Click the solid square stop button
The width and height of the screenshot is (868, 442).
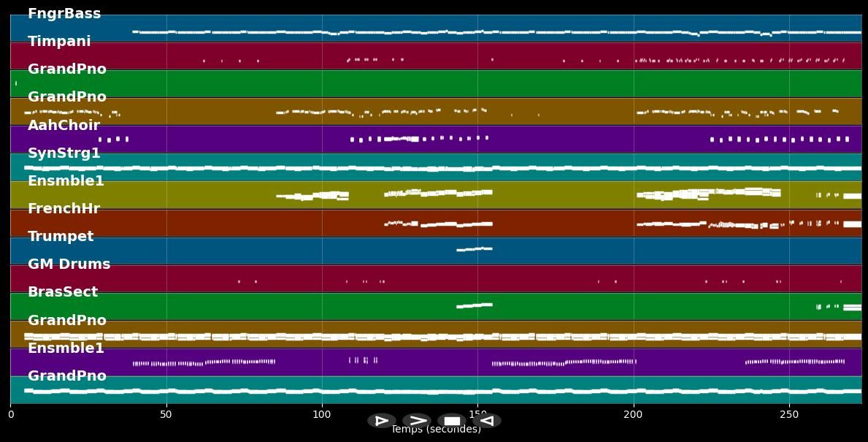pyautogui.click(x=452, y=421)
